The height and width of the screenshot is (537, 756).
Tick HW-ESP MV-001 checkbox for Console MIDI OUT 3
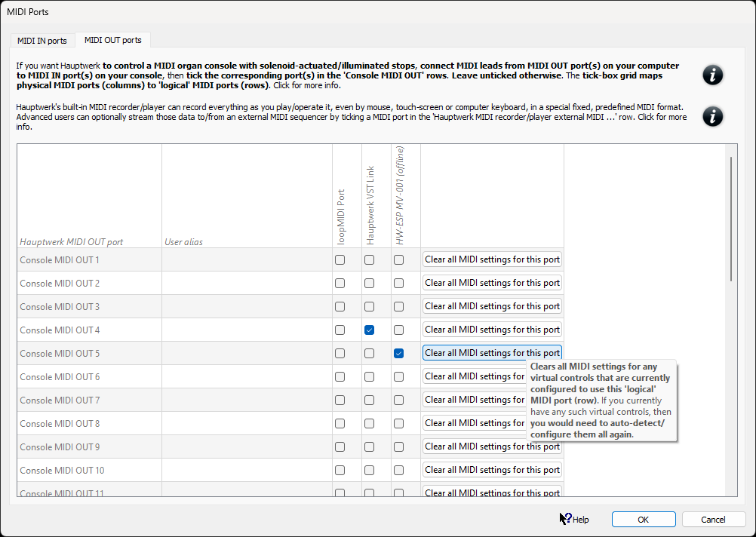(x=398, y=307)
